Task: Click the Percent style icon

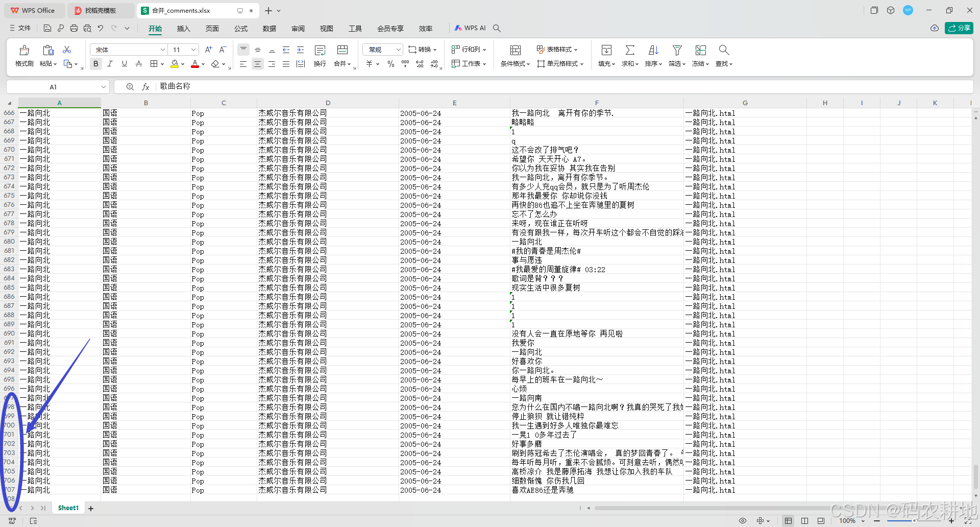Action: 391,64
